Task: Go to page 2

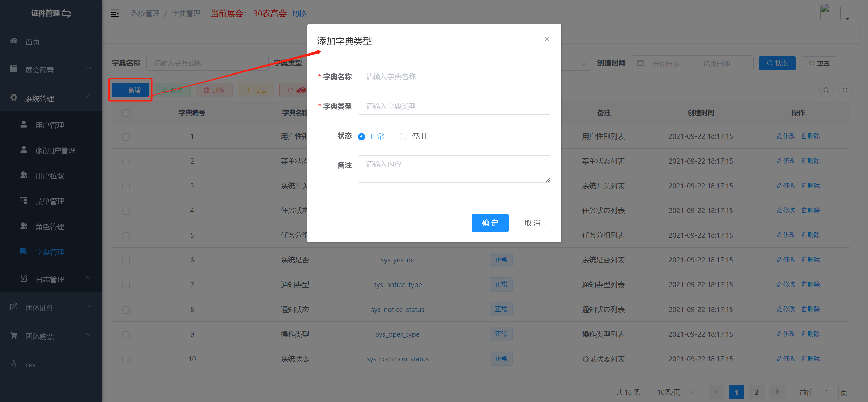Action: coord(757,392)
